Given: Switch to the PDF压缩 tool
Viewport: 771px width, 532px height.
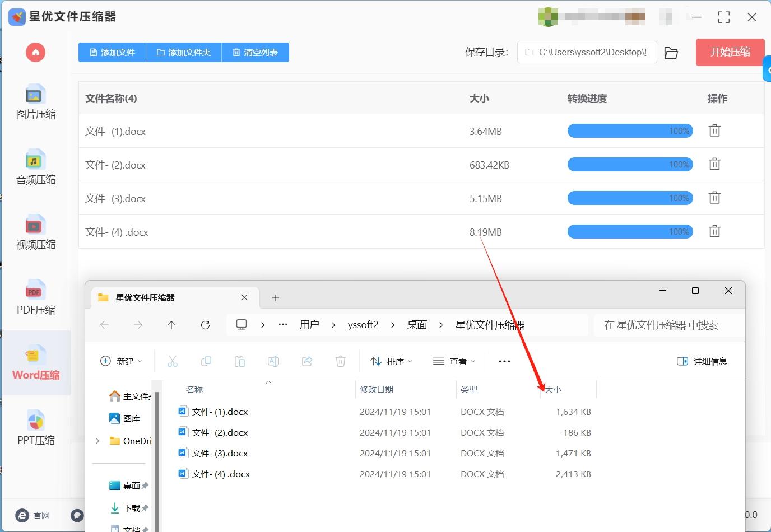Looking at the screenshot, I should pyautogui.click(x=35, y=297).
